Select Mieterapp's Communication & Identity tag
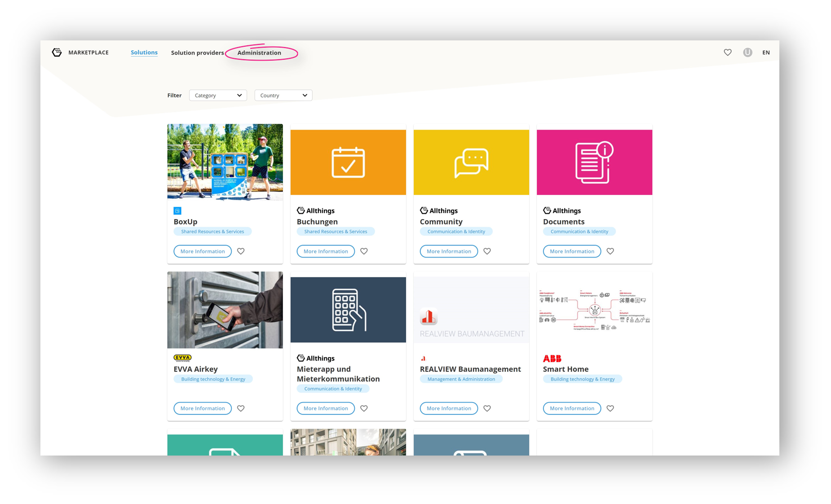This screenshot has height=504, width=831. tap(333, 389)
